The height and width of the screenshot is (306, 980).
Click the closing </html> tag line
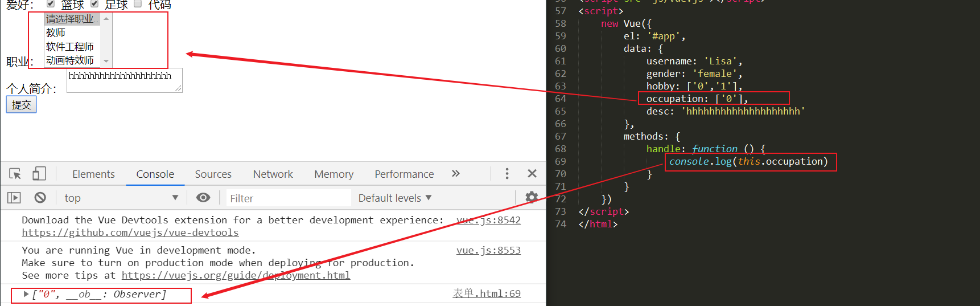[x=598, y=224]
